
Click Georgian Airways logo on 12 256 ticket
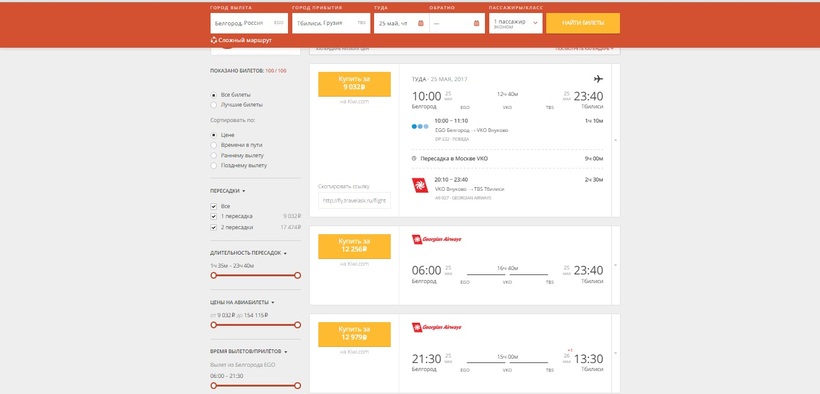(x=437, y=239)
